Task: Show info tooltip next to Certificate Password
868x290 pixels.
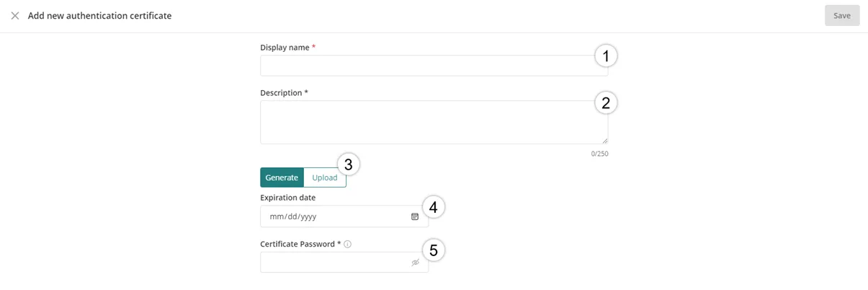Action: (x=347, y=245)
